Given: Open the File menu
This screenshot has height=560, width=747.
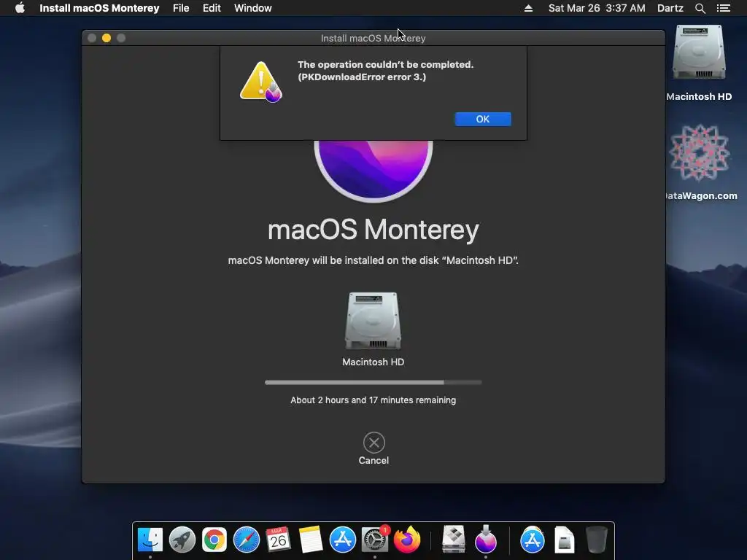Looking at the screenshot, I should (x=181, y=8).
